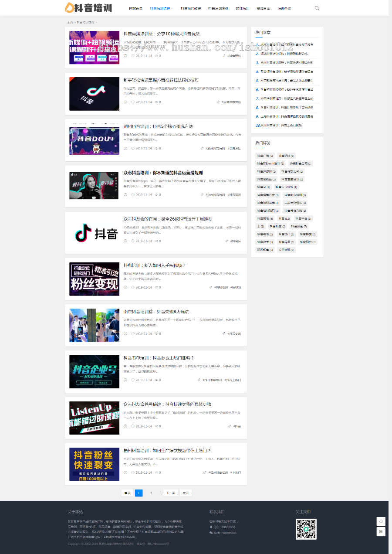Click the clock icon under 抖咖培训 article

133,287
